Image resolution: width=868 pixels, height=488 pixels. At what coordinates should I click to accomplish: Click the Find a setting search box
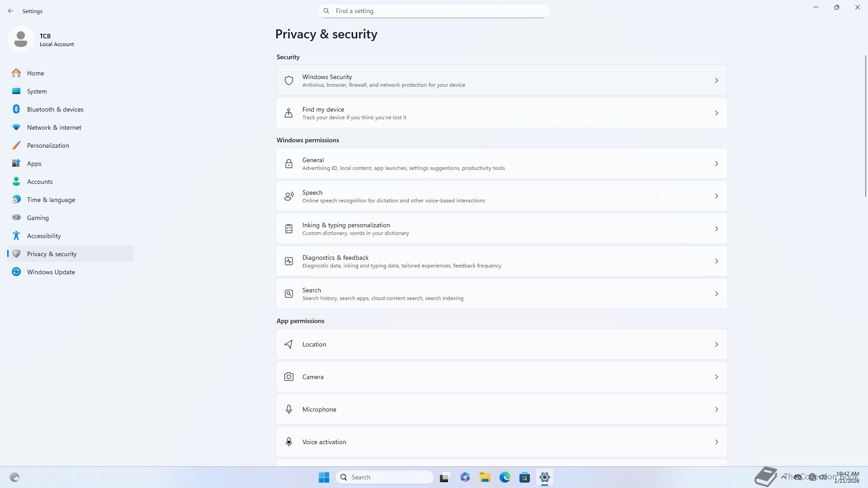click(434, 11)
